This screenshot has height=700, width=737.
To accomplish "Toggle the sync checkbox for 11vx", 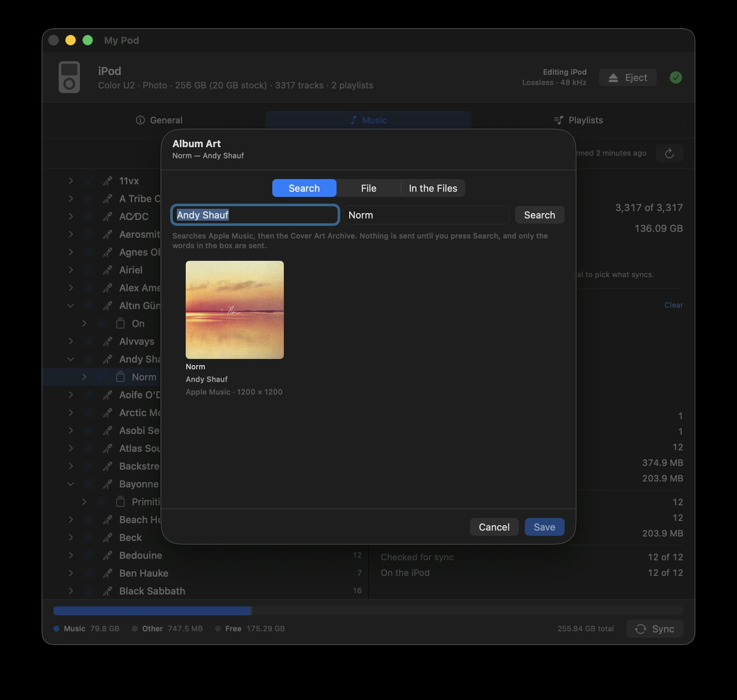I will coord(88,181).
